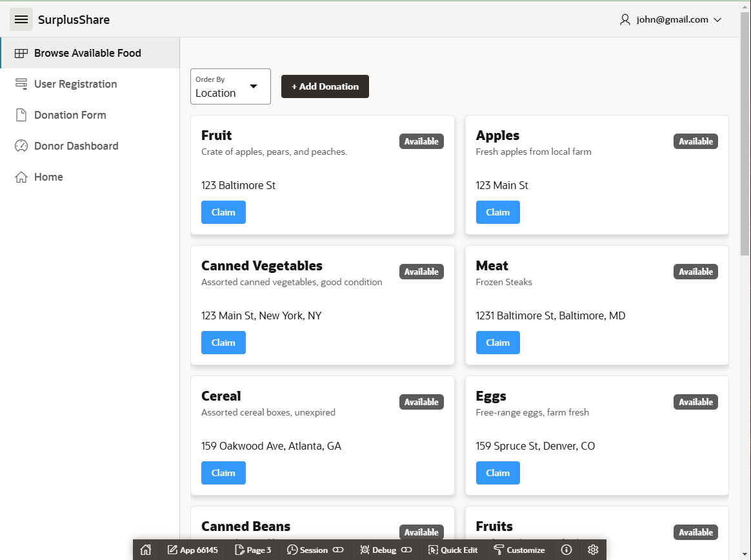Image resolution: width=751 pixels, height=560 pixels.
Task: Click the Available badge on Fruit card
Action: (x=421, y=141)
